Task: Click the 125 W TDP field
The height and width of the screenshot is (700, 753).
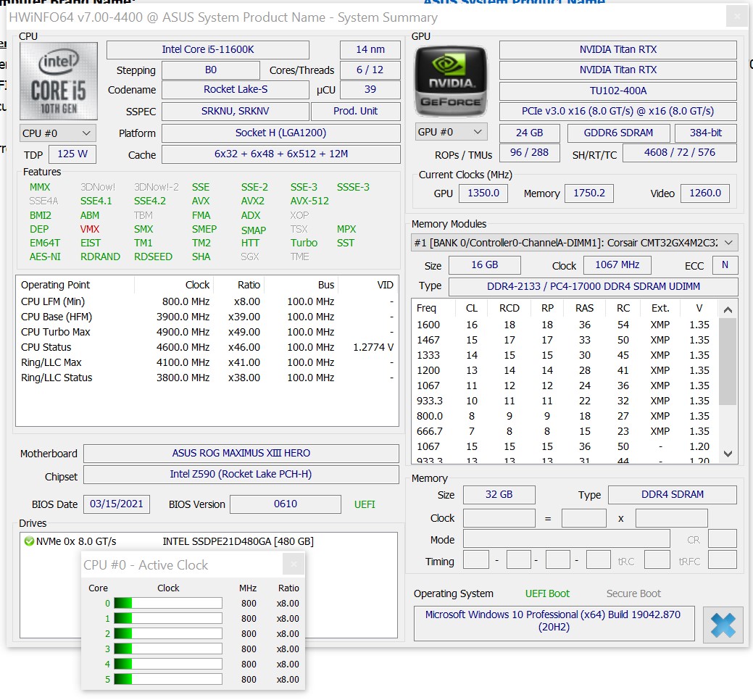Action: 72,154
